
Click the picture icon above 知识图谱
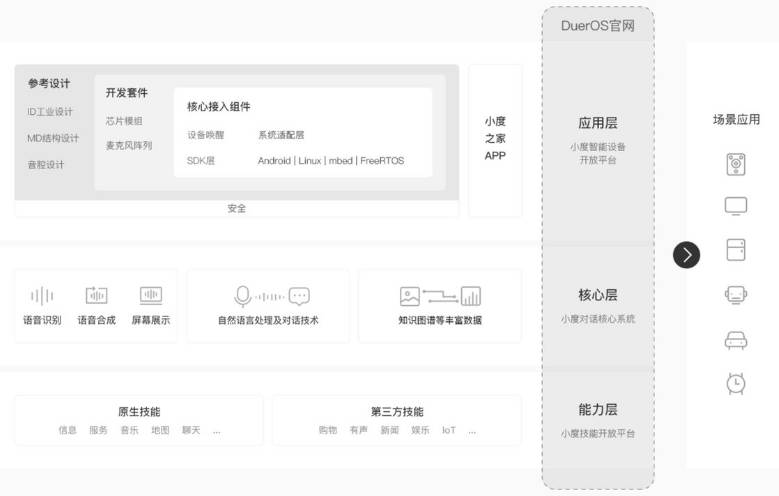410,296
